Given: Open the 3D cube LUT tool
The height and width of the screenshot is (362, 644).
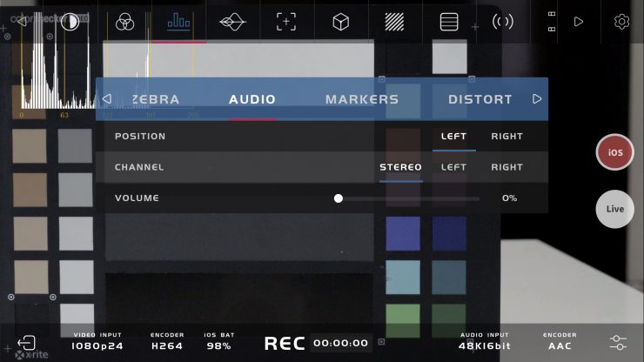Looking at the screenshot, I should coord(340,22).
